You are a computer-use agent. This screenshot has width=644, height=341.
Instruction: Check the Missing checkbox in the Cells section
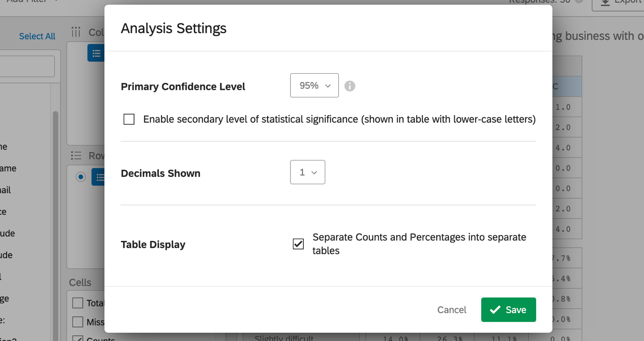pyautogui.click(x=78, y=322)
